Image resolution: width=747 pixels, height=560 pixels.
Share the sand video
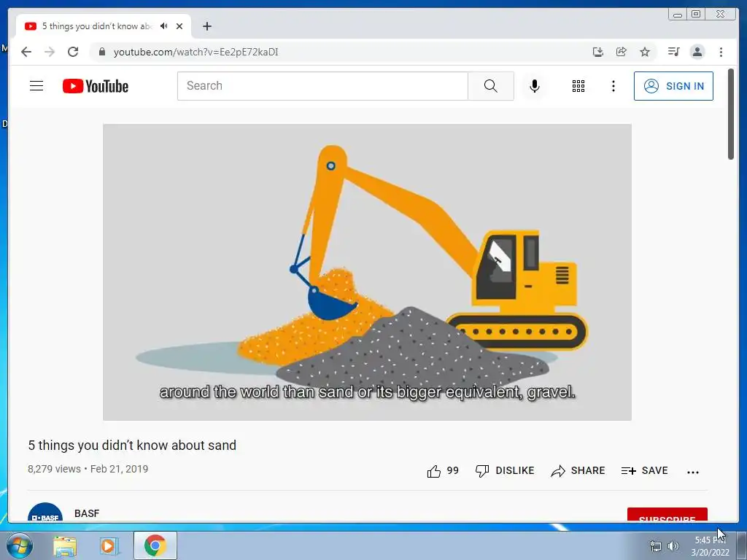pyautogui.click(x=578, y=471)
